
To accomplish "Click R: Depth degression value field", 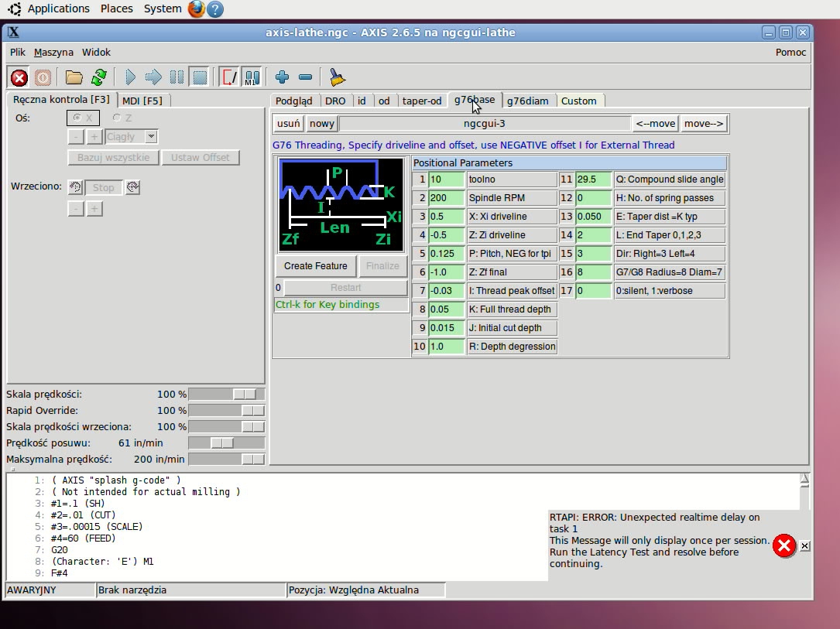I will coord(446,347).
